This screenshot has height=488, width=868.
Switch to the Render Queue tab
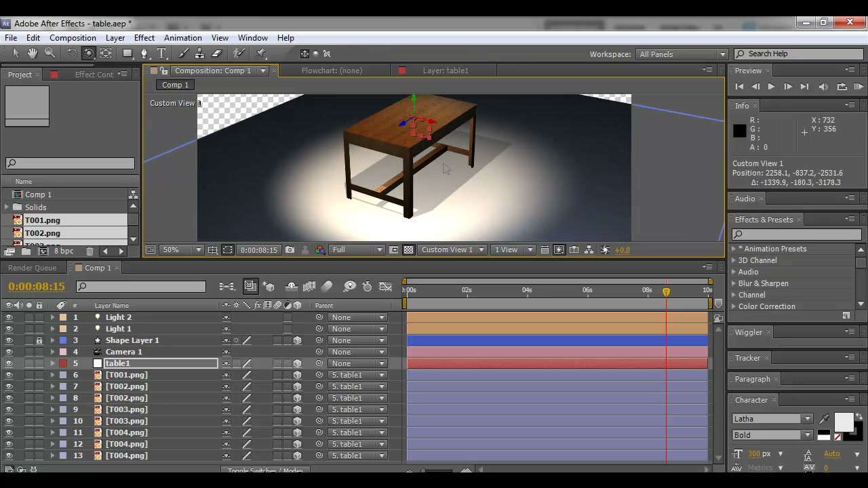click(x=32, y=268)
